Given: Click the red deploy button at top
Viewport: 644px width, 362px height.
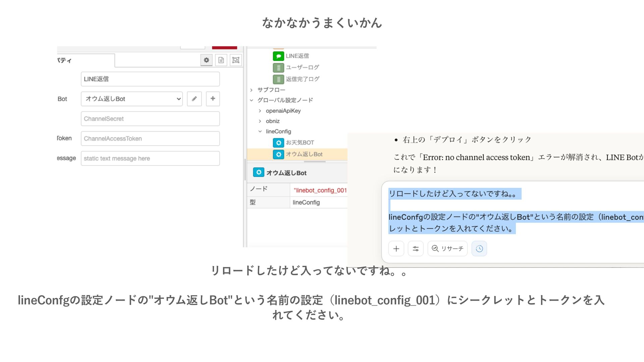Looking at the screenshot, I should (224, 48).
